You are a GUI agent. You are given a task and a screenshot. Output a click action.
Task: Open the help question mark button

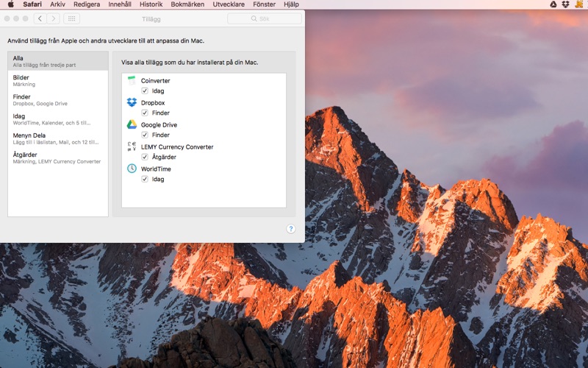pos(290,229)
